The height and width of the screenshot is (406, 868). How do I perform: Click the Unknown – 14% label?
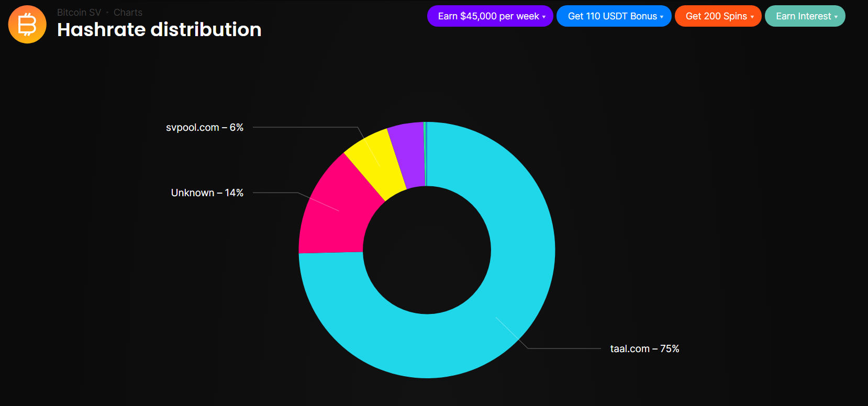[x=207, y=193]
